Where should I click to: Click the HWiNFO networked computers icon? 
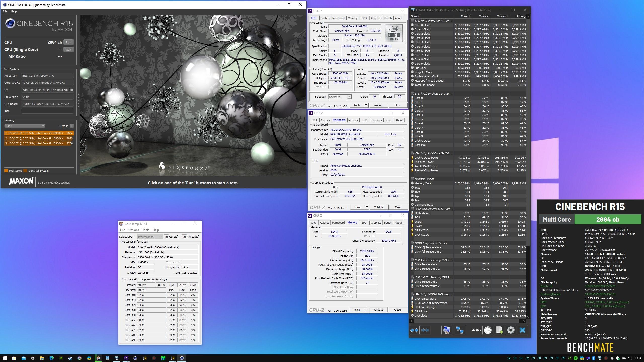[460, 330]
